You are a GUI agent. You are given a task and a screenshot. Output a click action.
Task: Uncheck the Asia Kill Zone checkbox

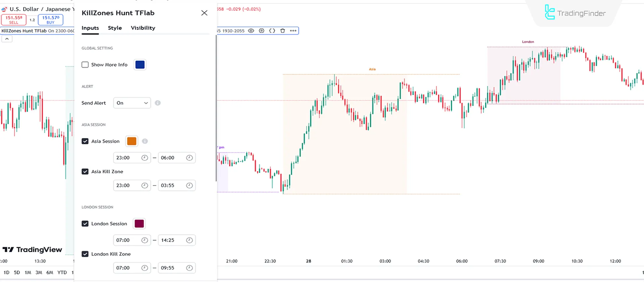point(85,172)
